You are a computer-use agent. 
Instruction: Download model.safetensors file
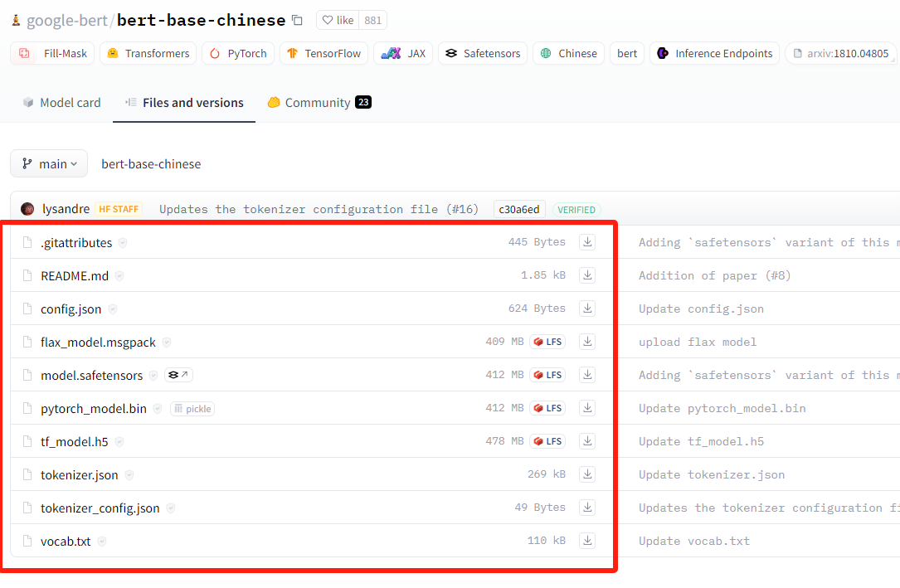click(587, 375)
